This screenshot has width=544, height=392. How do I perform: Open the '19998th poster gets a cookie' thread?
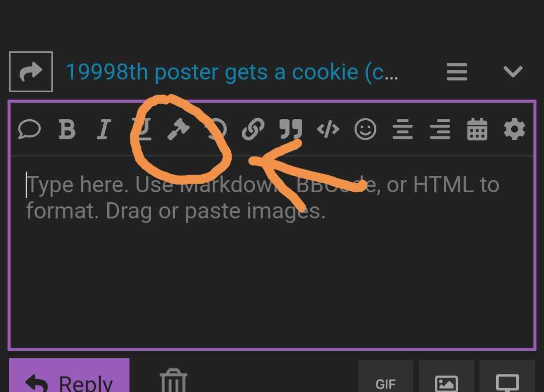pyautogui.click(x=232, y=72)
